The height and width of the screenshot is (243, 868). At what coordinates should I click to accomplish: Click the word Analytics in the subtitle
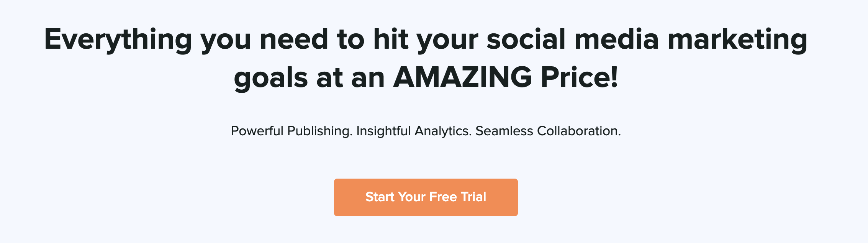pyautogui.click(x=443, y=131)
